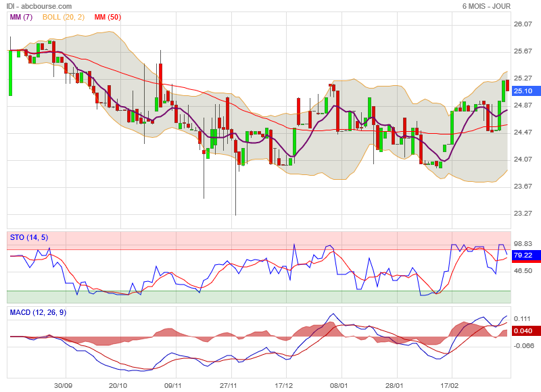Click the 26.07 price axis label

pos(523,24)
